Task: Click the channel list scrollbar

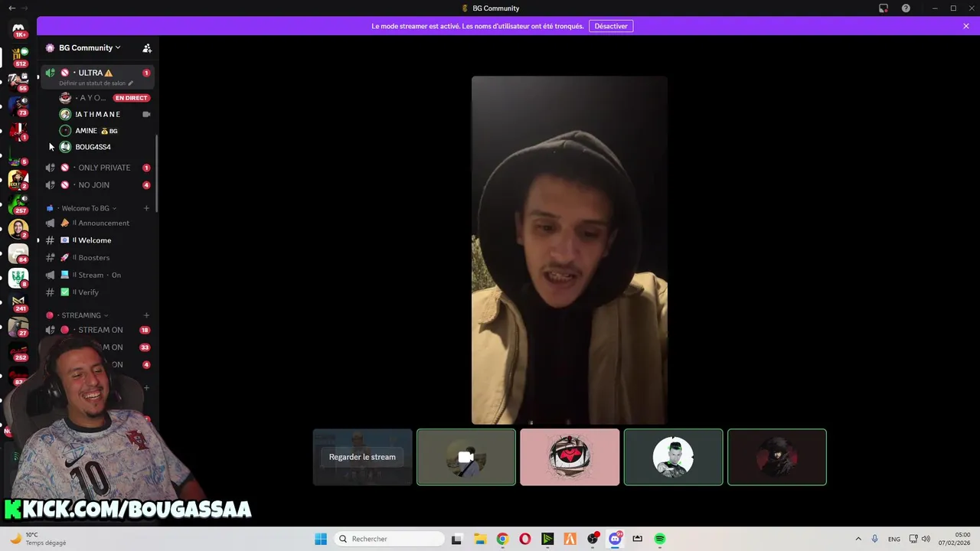Action: (x=157, y=173)
